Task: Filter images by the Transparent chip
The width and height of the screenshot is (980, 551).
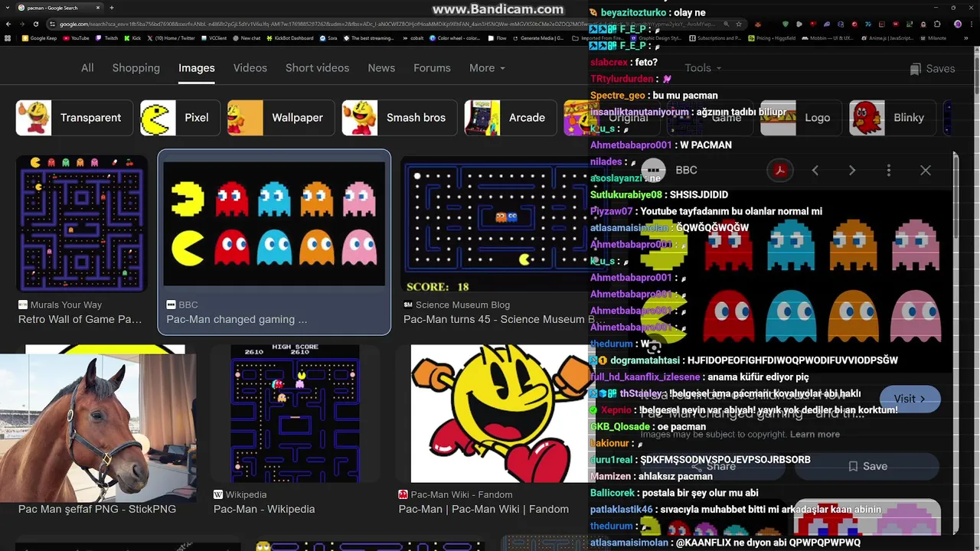Action: 74,118
